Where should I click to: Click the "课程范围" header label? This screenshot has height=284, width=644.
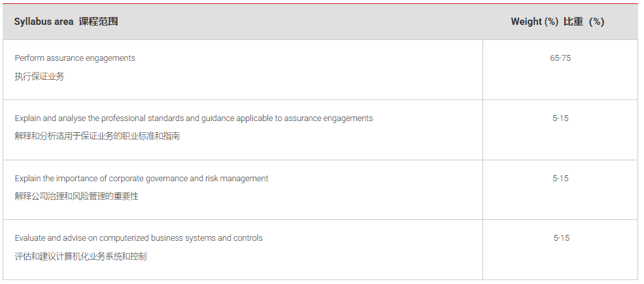(98, 22)
